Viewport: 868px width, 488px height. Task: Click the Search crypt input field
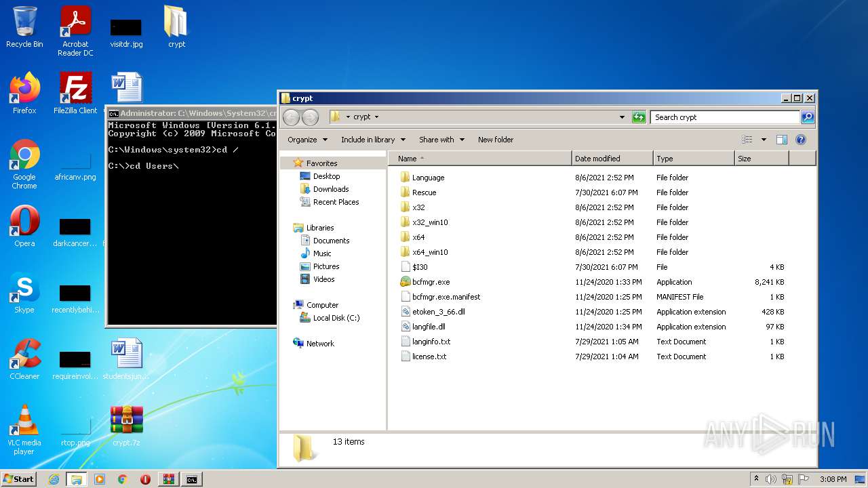point(724,117)
